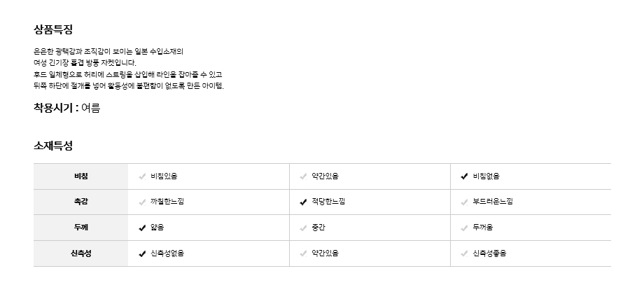Select 약간있음 in the 신축성 row
The width and height of the screenshot is (644, 285).
tap(325, 253)
